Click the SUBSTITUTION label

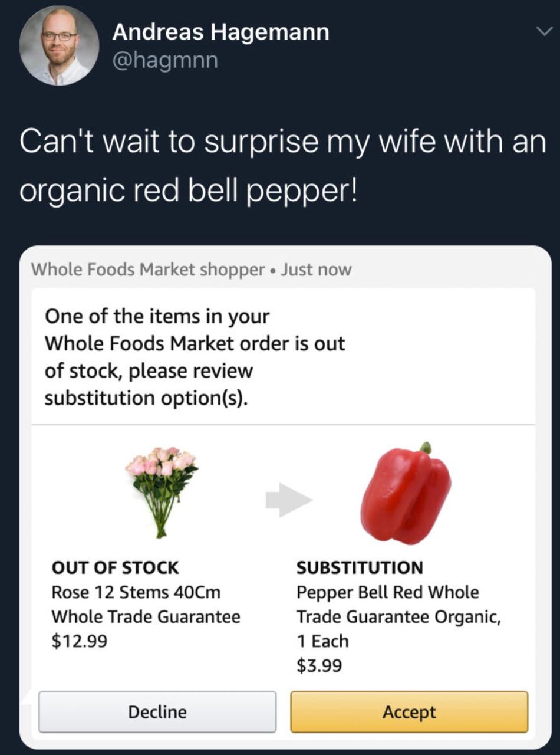coord(360,567)
